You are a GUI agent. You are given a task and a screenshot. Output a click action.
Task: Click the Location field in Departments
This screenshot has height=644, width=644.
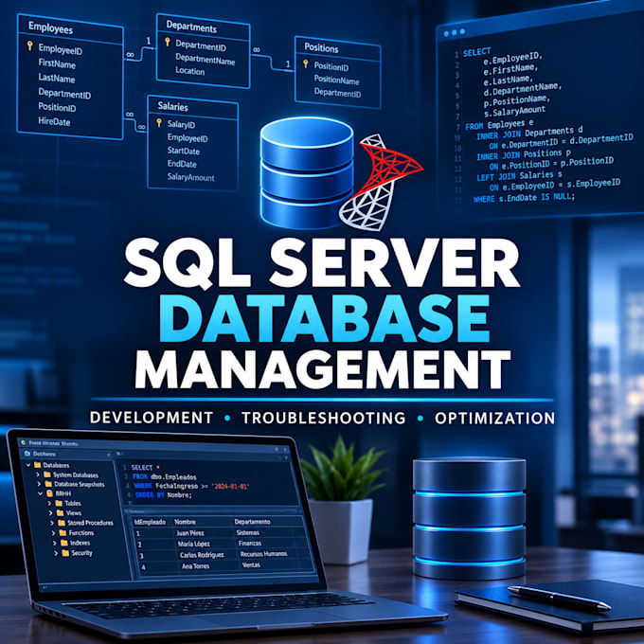[189, 71]
